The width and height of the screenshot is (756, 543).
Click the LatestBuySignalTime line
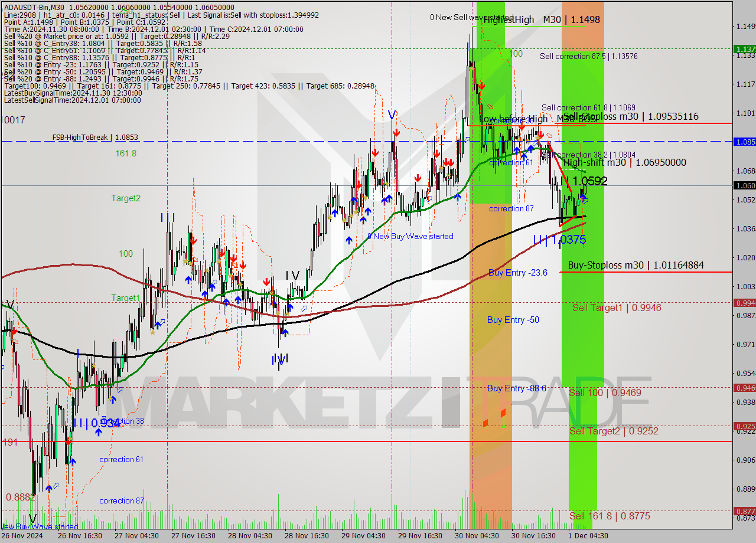(x=73, y=93)
